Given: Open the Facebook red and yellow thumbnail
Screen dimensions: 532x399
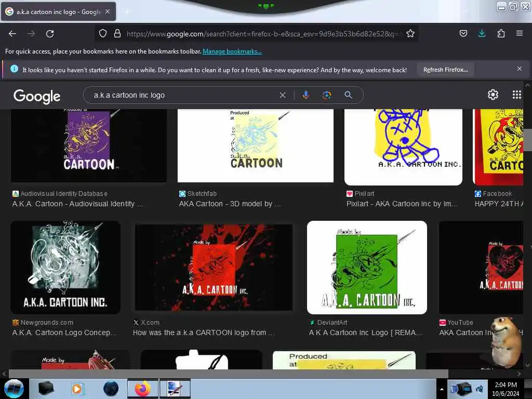Looking at the screenshot, I should (498, 147).
